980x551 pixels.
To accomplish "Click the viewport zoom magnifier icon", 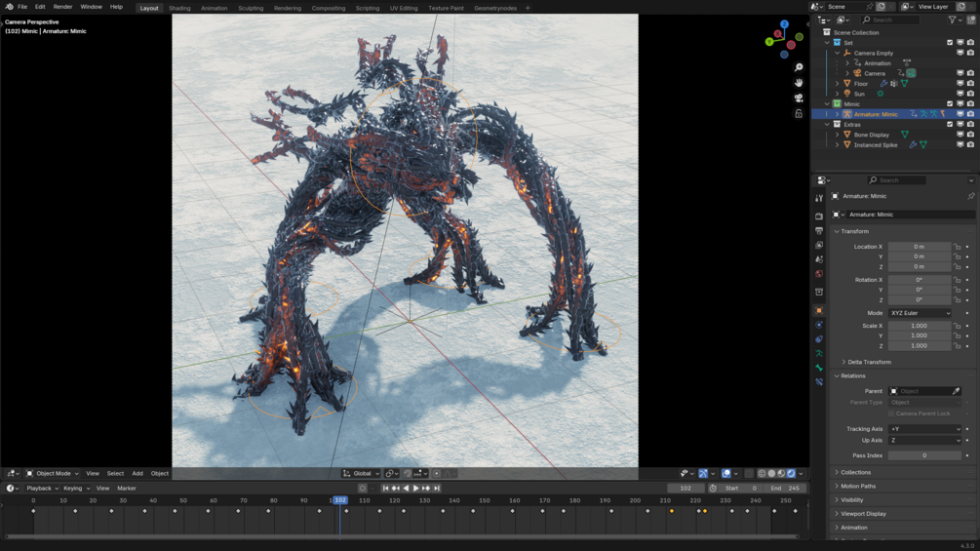I will pyautogui.click(x=799, y=67).
